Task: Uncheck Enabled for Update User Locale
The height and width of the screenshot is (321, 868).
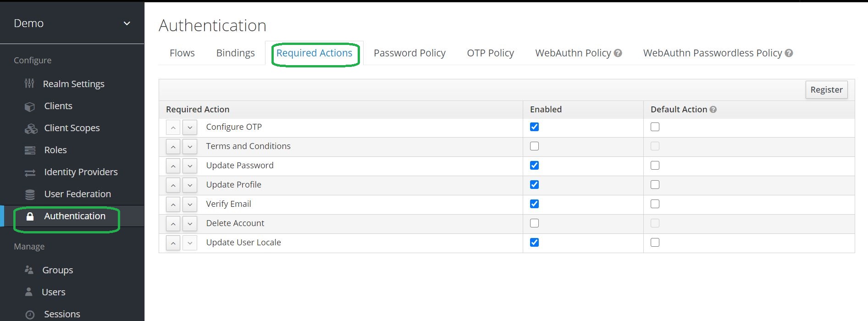Action: 534,243
